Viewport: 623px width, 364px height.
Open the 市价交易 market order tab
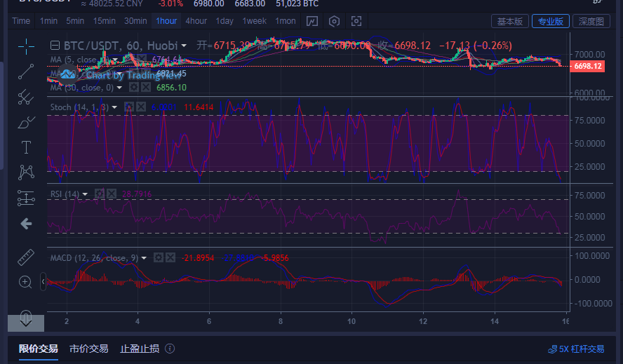tap(88, 349)
